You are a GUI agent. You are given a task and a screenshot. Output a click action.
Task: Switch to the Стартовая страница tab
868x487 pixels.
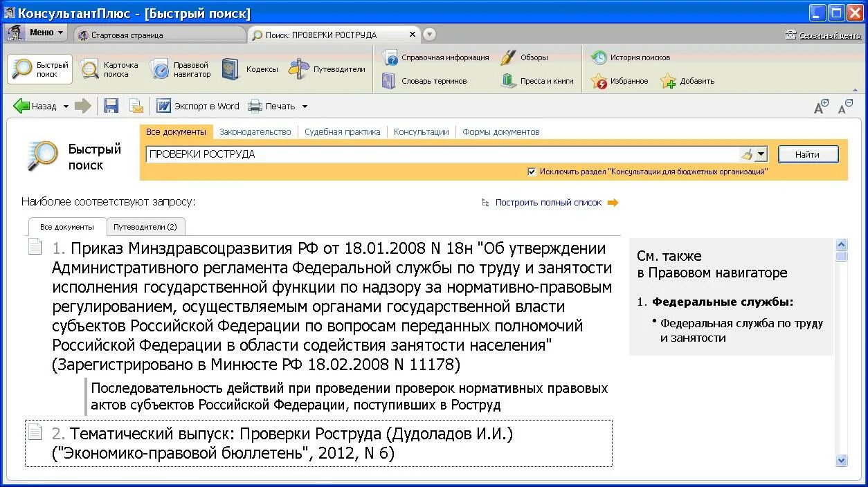click(159, 35)
